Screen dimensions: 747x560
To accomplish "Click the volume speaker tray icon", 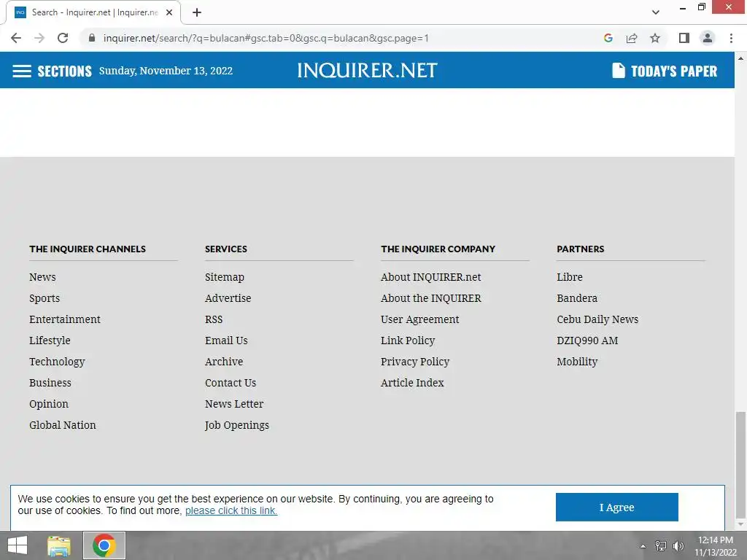I will (678, 546).
